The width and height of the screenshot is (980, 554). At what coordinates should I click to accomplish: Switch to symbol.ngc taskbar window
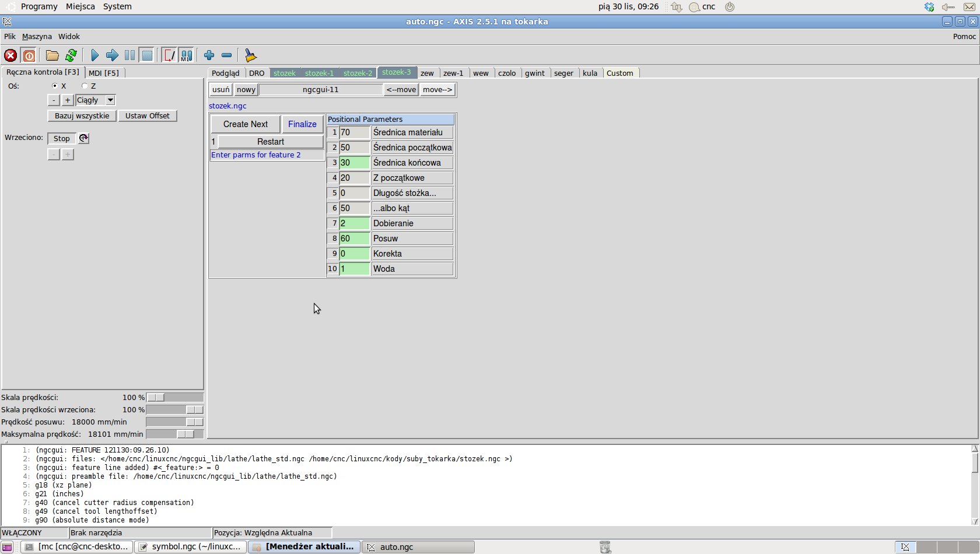coord(191,547)
